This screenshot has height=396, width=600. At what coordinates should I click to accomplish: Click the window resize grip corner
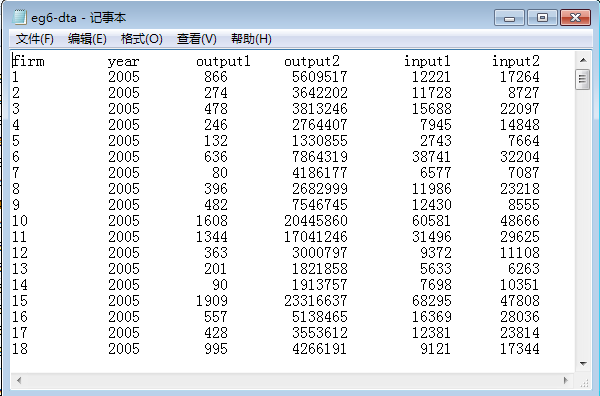click(584, 382)
